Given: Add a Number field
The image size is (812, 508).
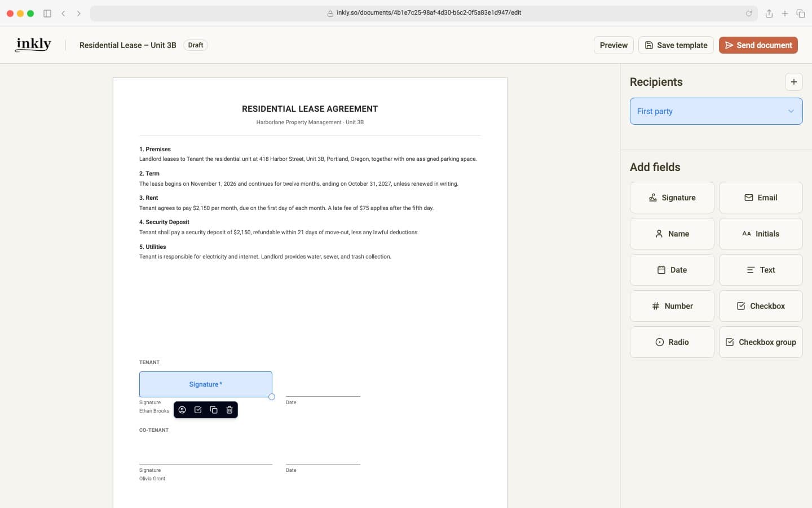Looking at the screenshot, I should point(672,306).
